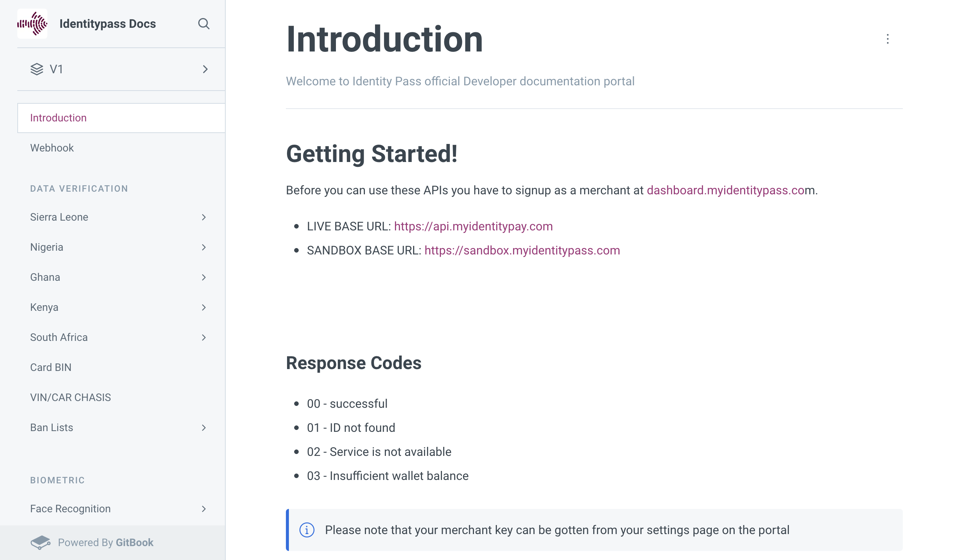Viewport: 963px width, 560px height.
Task: Open the South Africa page
Action: pos(59,338)
